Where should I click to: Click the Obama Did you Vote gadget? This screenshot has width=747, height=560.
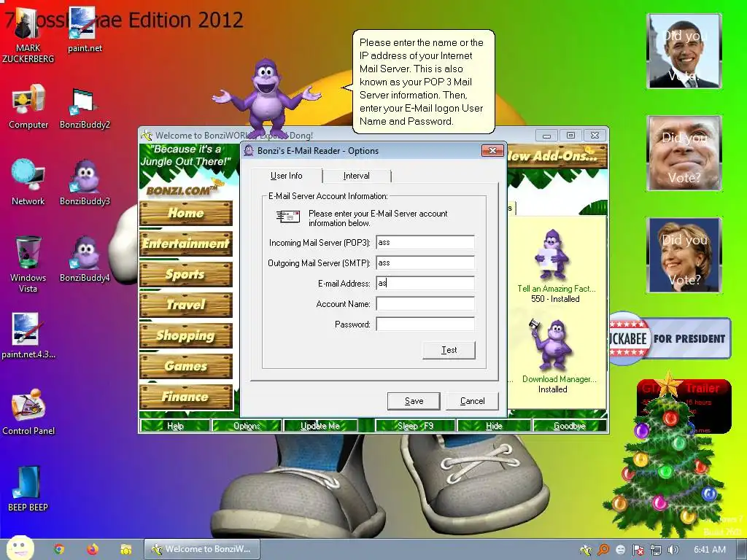[x=684, y=51]
